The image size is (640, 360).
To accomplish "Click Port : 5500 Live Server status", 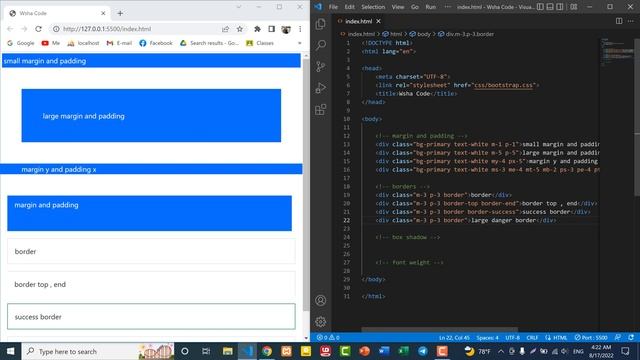I will pyautogui.click(x=591, y=338).
